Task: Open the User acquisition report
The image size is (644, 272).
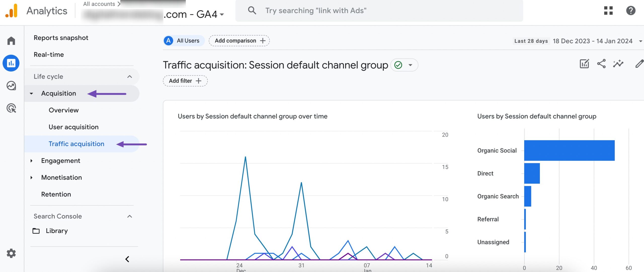Action: coord(73,127)
